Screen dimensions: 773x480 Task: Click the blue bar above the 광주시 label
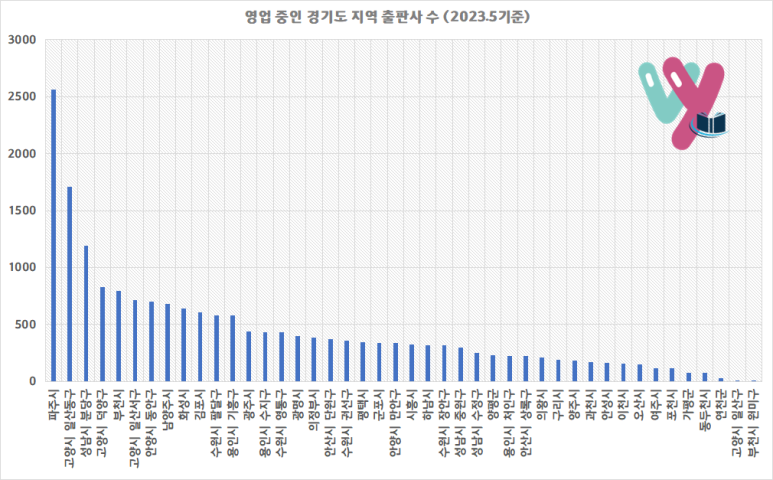(249, 356)
